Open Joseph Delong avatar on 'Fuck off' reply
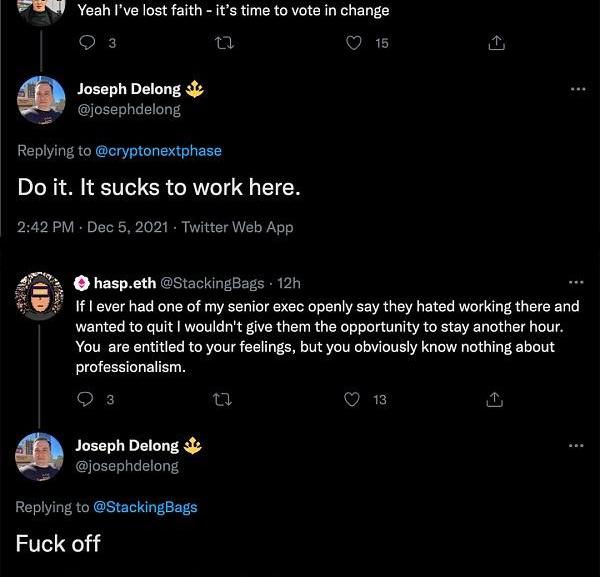 pos(39,456)
